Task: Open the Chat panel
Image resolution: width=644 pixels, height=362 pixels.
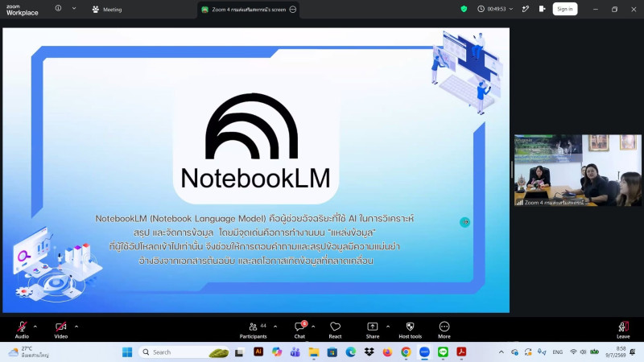Action: (x=299, y=330)
